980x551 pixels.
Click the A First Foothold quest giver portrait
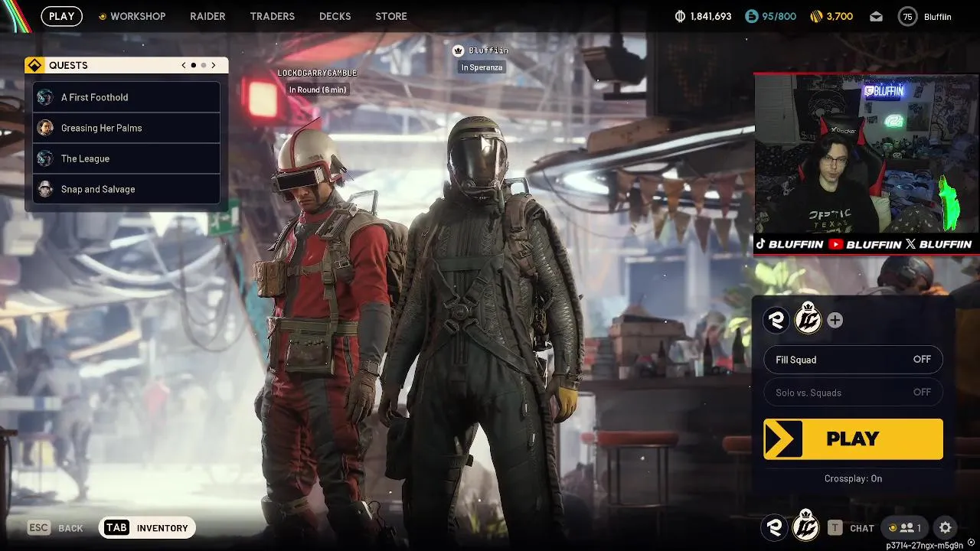[45, 97]
